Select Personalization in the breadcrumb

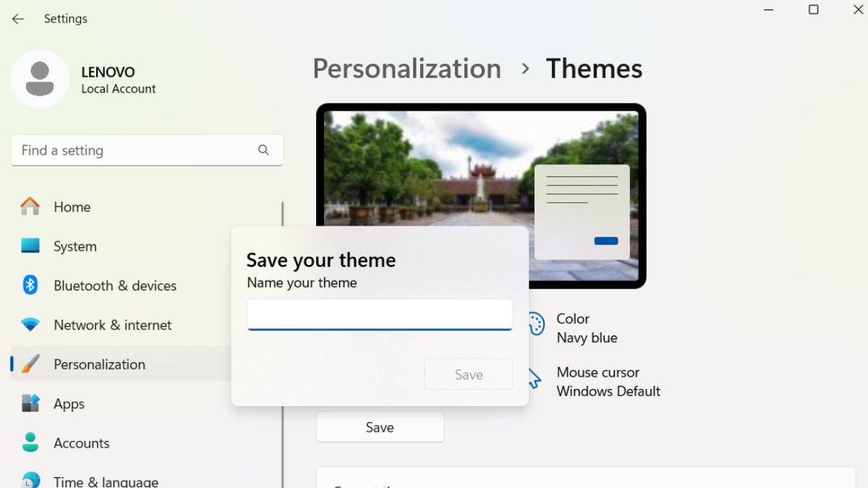pyautogui.click(x=407, y=69)
